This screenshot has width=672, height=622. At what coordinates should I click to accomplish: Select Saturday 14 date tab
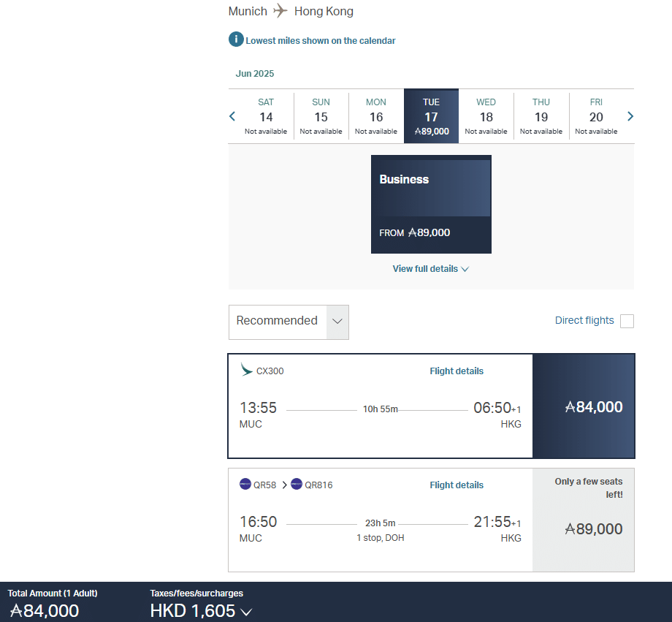(266, 116)
